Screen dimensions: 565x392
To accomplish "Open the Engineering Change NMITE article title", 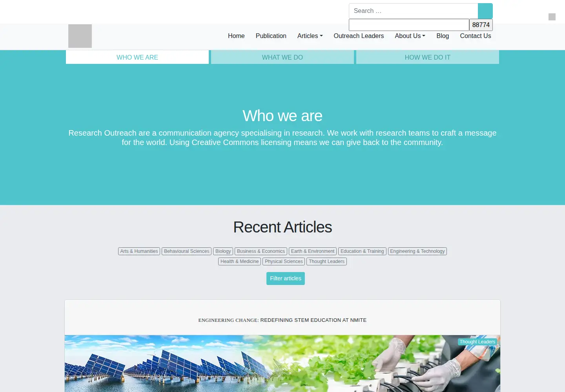I will pos(282,320).
